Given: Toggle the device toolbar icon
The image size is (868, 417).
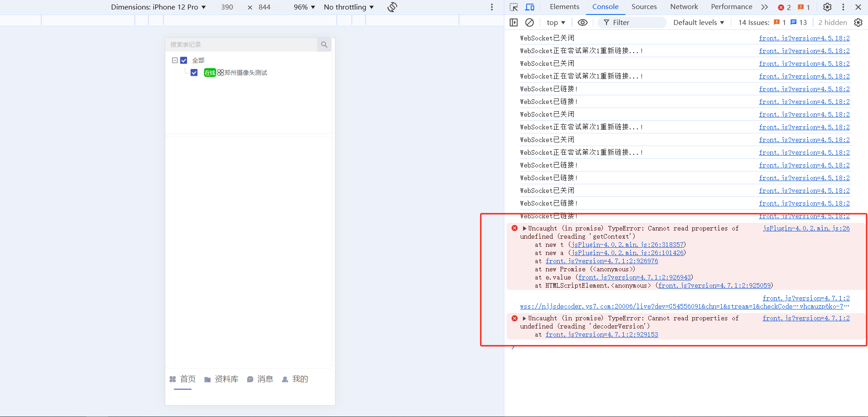Looking at the screenshot, I should click(530, 7).
